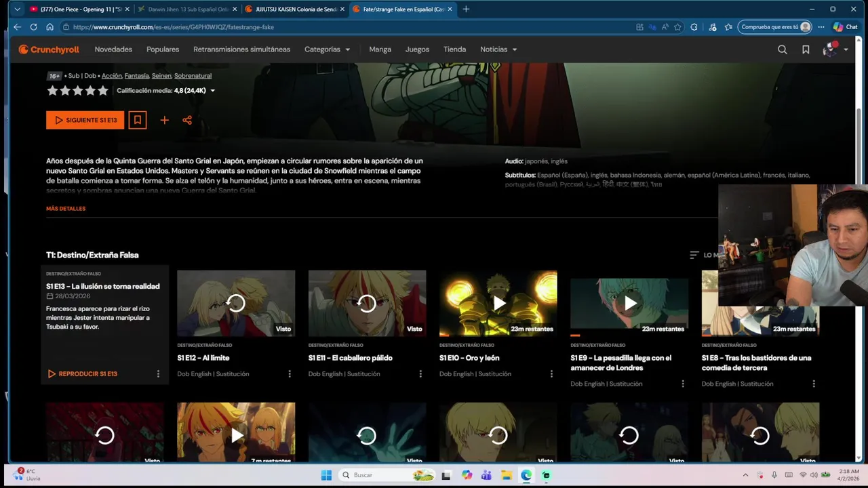This screenshot has width=868, height=488.
Task: Open File Explorer from the taskbar
Action: click(507, 475)
